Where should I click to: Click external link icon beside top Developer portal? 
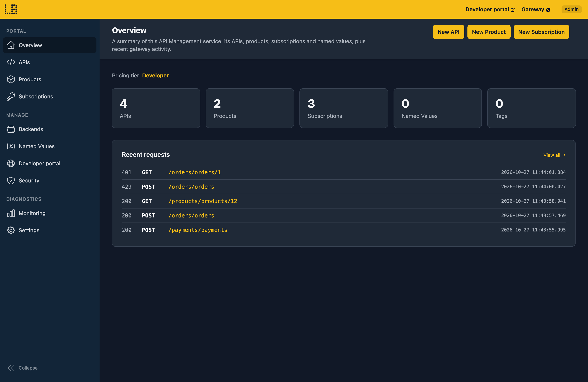[x=513, y=10]
